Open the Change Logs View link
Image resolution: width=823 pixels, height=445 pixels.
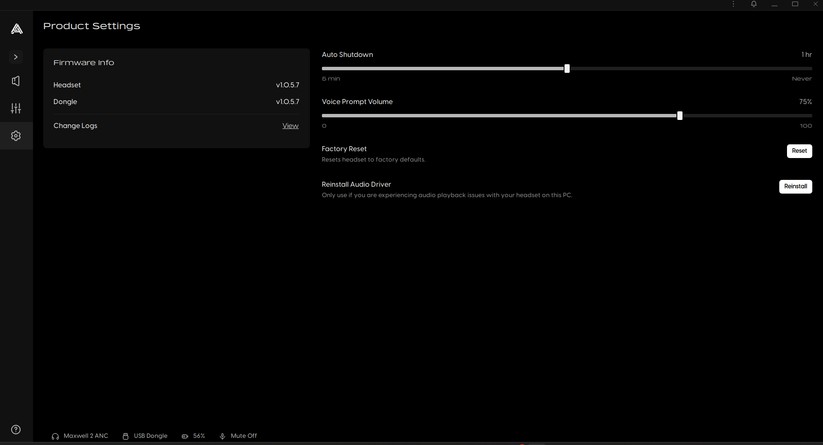click(290, 126)
